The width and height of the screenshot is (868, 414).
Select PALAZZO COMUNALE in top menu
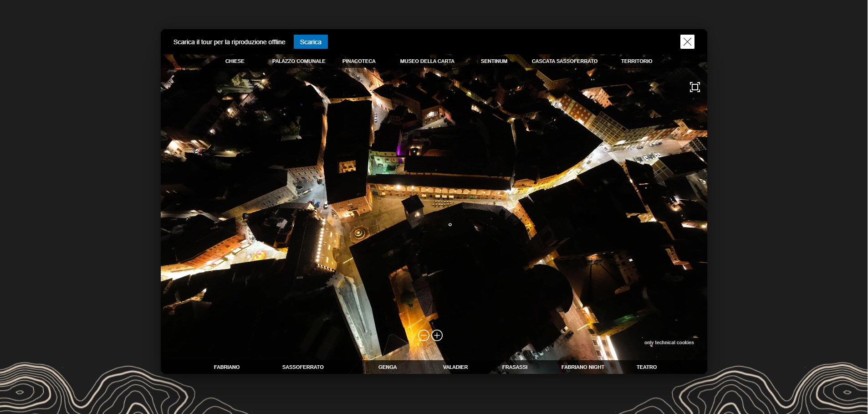pos(299,61)
